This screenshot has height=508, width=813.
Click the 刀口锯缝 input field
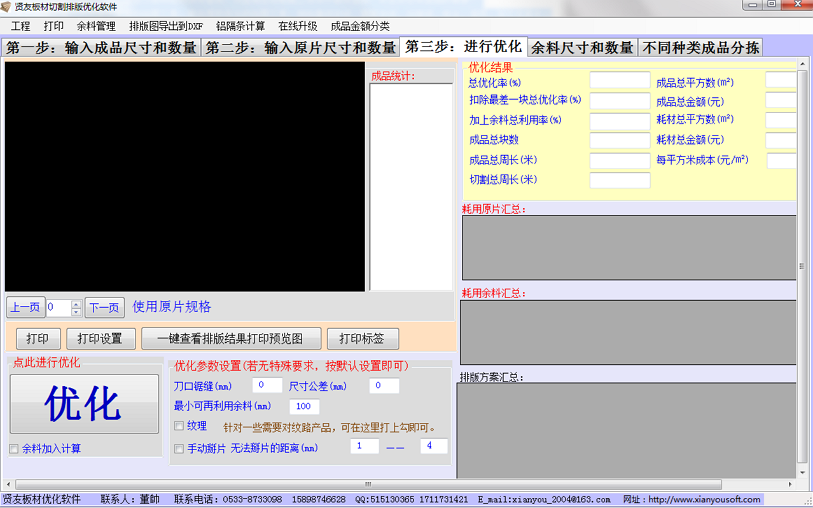267,385
